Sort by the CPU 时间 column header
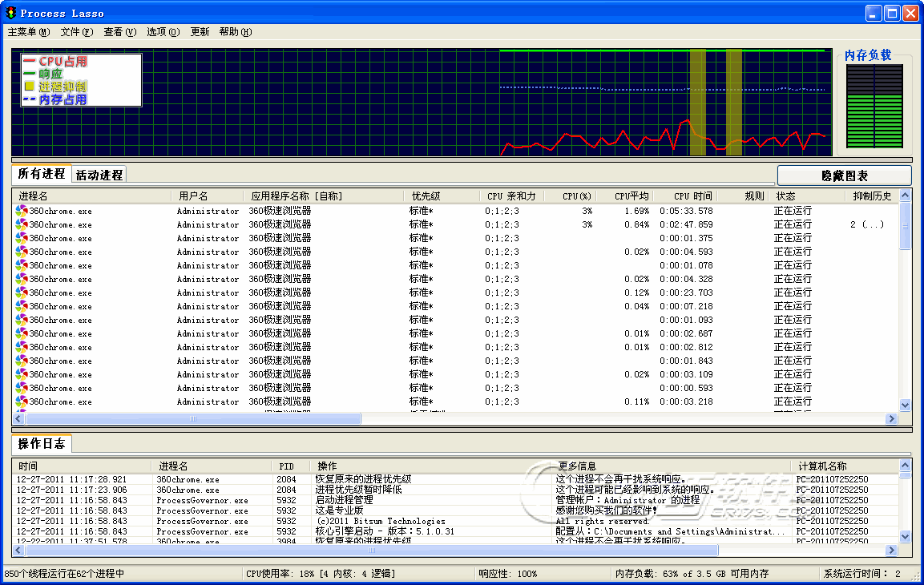924x585 pixels. pyautogui.click(x=692, y=196)
